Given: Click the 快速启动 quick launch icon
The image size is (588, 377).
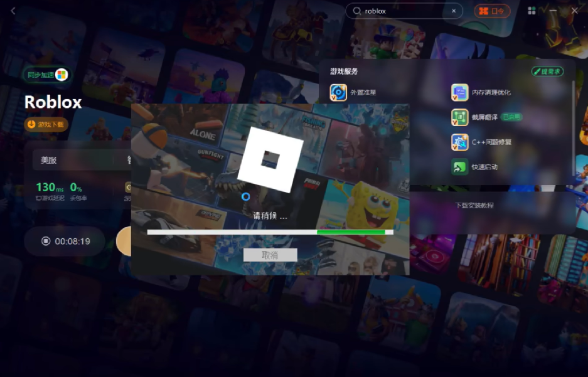Looking at the screenshot, I should 459,167.
